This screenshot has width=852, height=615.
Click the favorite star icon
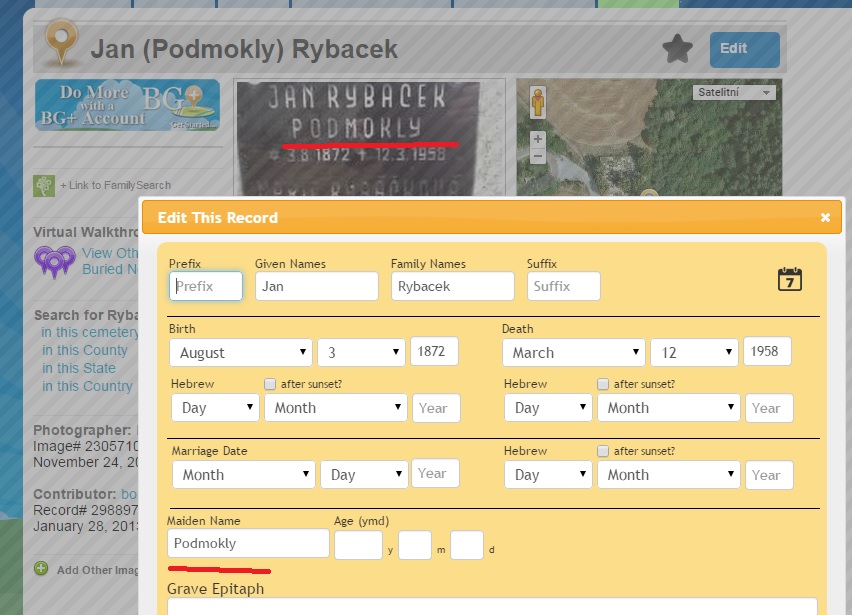(677, 48)
